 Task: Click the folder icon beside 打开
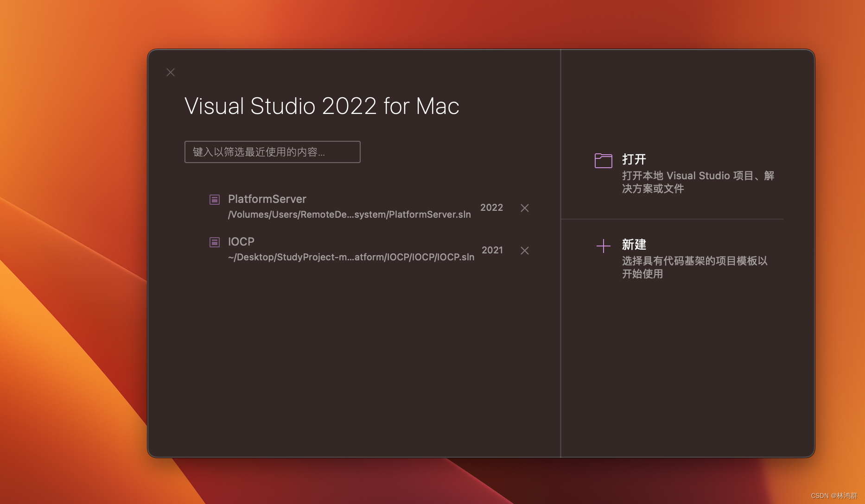click(x=603, y=160)
